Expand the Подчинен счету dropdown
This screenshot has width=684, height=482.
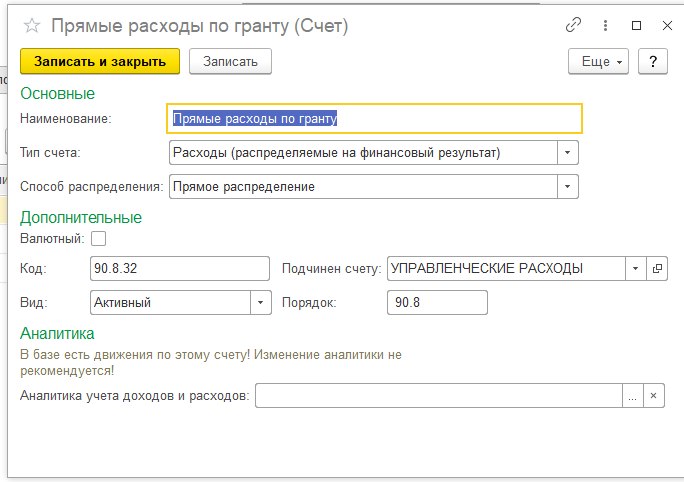636,269
